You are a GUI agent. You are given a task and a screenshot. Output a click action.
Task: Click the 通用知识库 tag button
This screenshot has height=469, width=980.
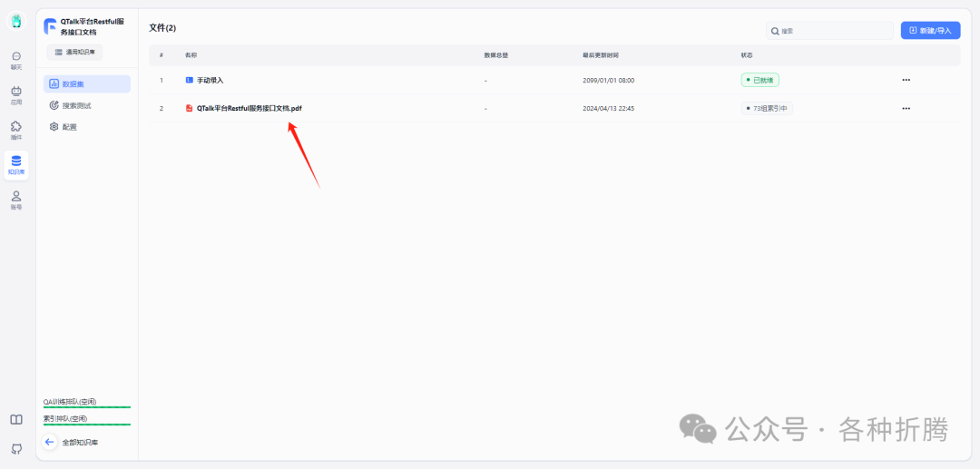(74, 53)
